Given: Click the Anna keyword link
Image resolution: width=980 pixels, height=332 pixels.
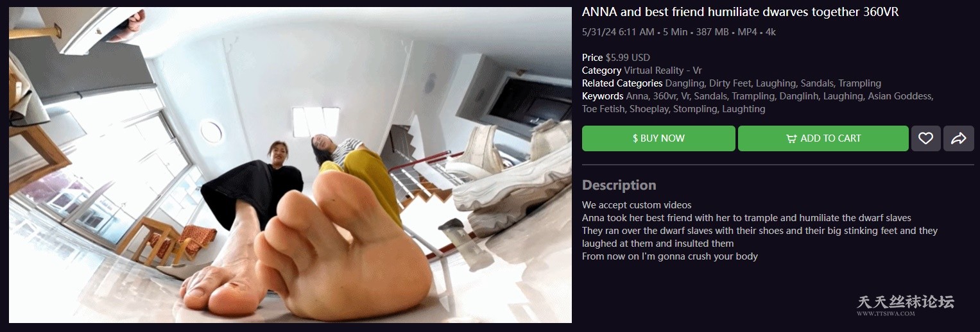Looking at the screenshot, I should [636, 96].
